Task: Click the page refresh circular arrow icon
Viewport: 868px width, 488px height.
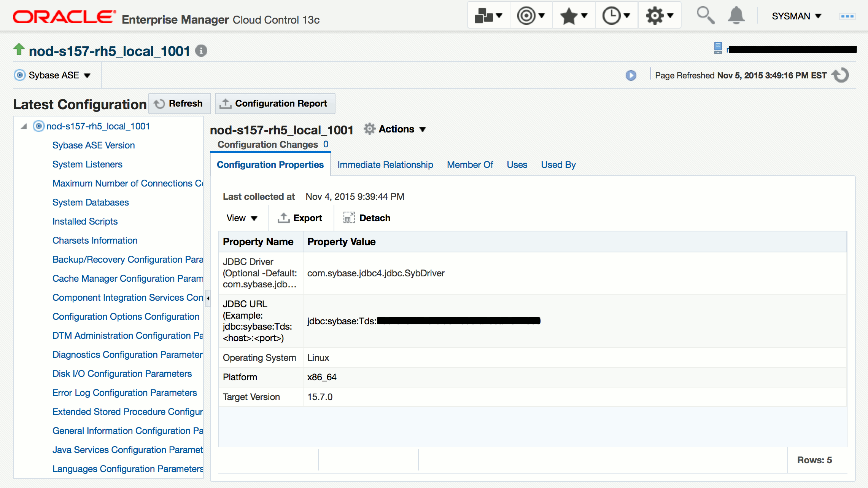Action: [841, 75]
